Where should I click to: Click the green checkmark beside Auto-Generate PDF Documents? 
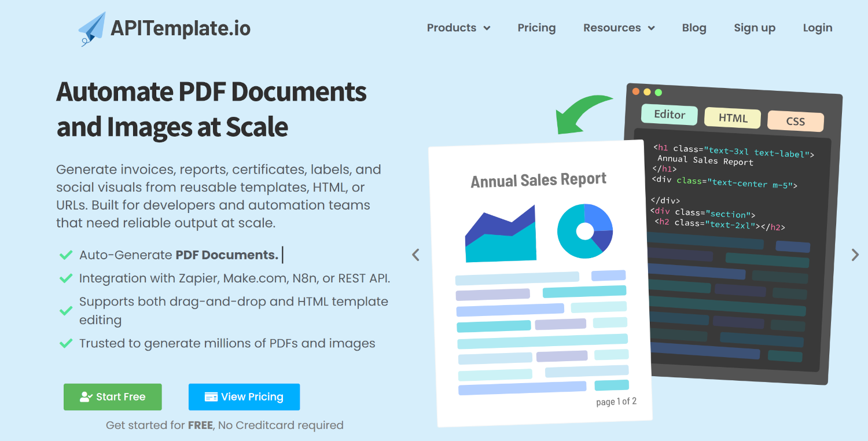tap(65, 255)
